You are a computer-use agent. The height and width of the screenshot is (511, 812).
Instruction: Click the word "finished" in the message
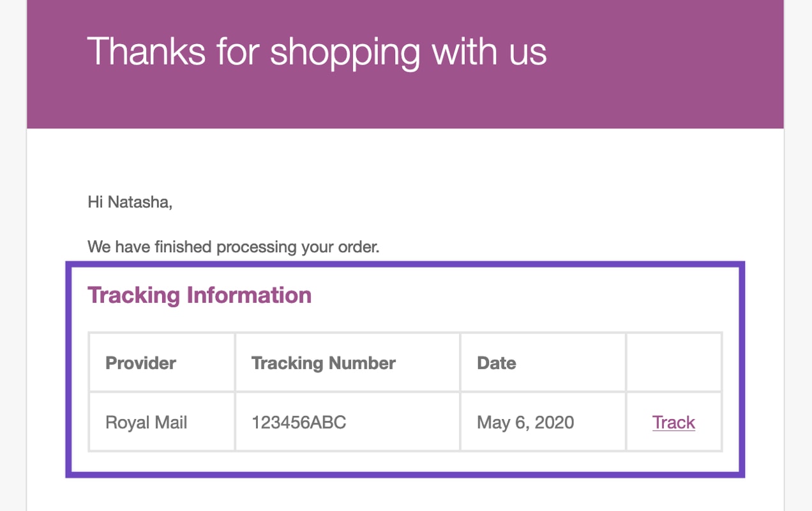point(184,247)
